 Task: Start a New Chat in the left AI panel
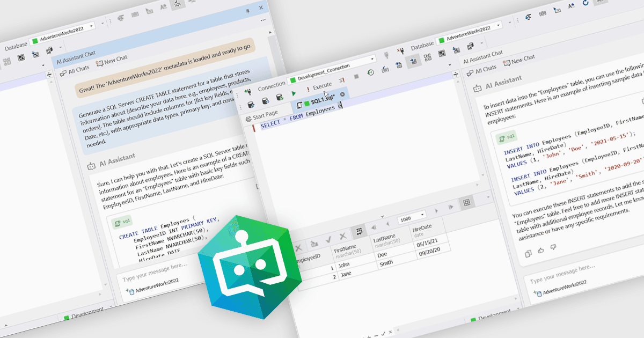[x=112, y=60]
